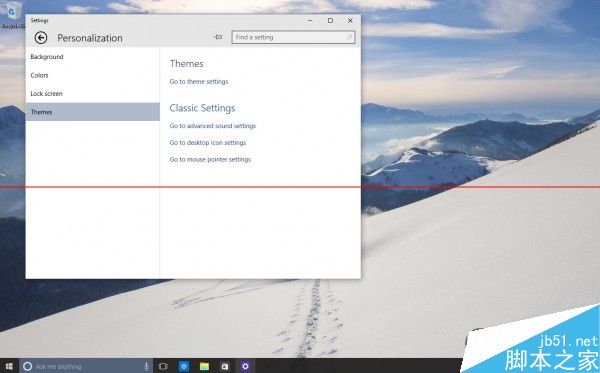The image size is (600, 373).
Task: Click the search magnifier icon
Action: [x=349, y=37]
